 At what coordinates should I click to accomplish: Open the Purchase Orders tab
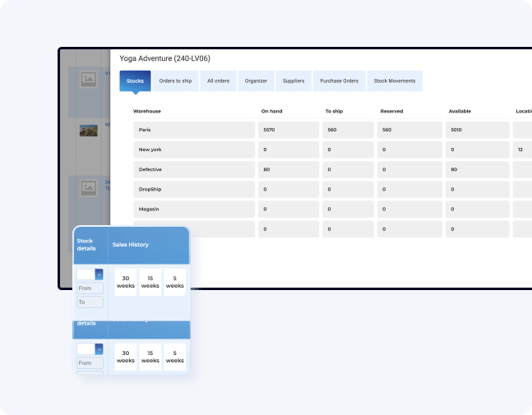pos(340,81)
